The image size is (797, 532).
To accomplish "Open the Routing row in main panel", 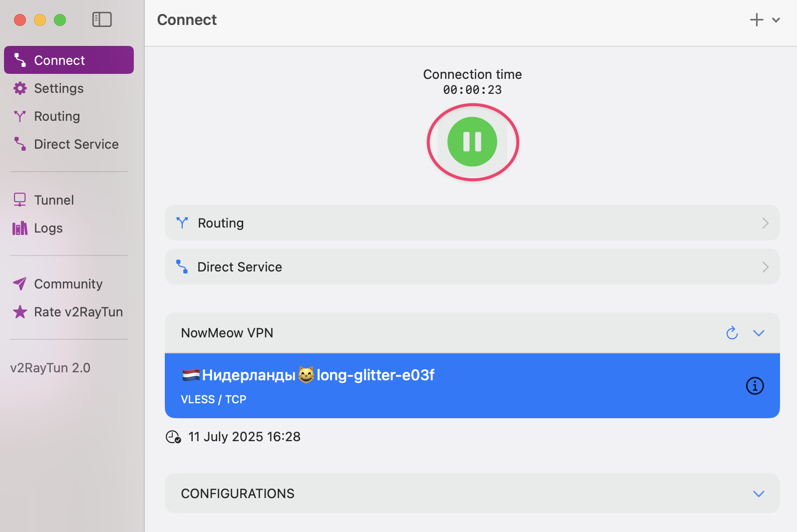I will click(472, 223).
